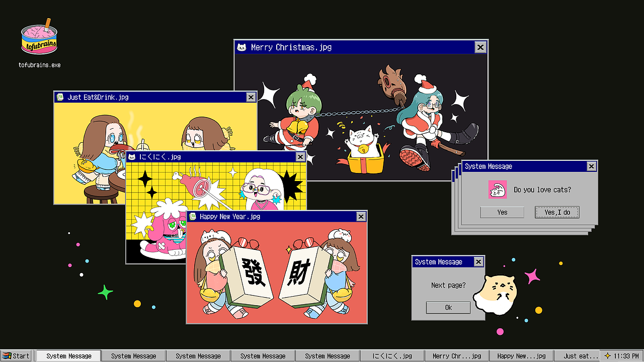Click the "Do you love cats?" message text
This screenshot has width=644, height=362.
(542, 190)
